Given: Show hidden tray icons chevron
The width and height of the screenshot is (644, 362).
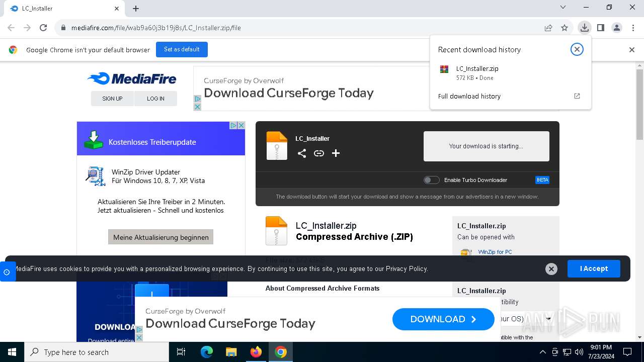Looking at the screenshot, I should click(542, 352).
